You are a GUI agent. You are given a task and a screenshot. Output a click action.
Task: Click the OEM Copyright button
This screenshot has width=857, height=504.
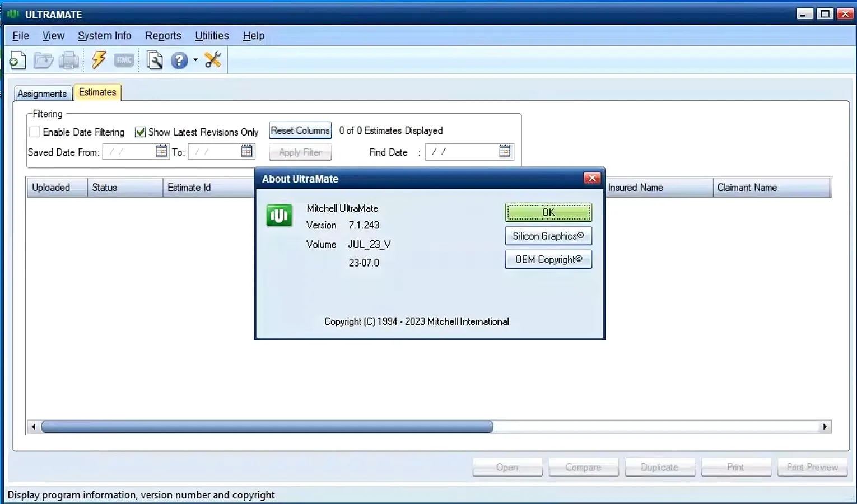tap(548, 259)
